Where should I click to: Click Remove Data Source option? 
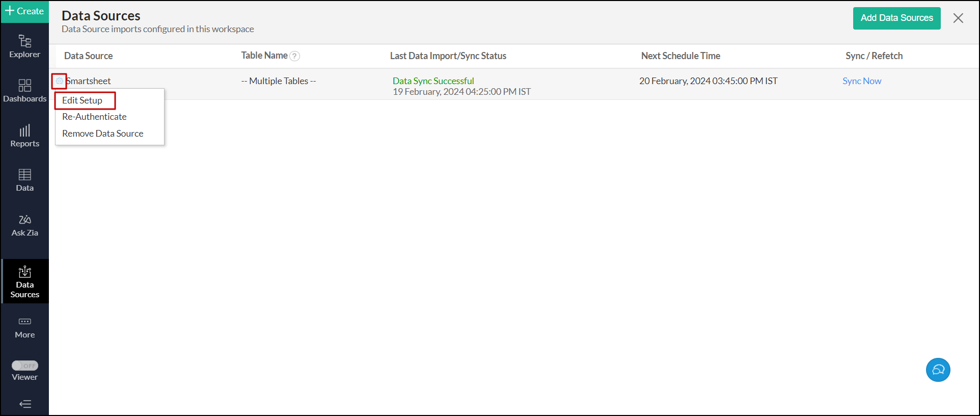pyautogui.click(x=103, y=134)
